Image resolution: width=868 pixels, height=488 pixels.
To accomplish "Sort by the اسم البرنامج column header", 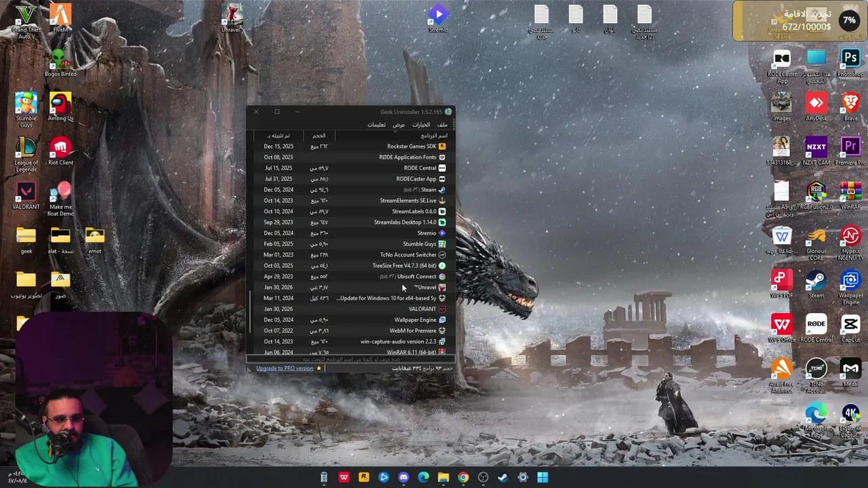I will 392,136.
